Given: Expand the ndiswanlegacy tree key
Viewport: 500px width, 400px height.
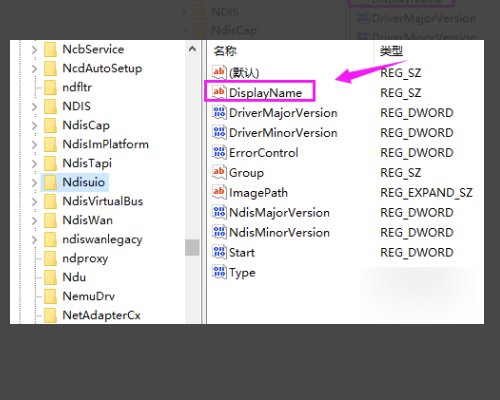Looking at the screenshot, I should tap(34, 239).
